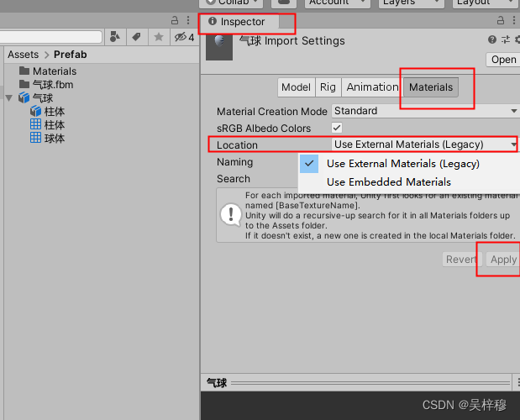Click the Apply button

(x=503, y=260)
